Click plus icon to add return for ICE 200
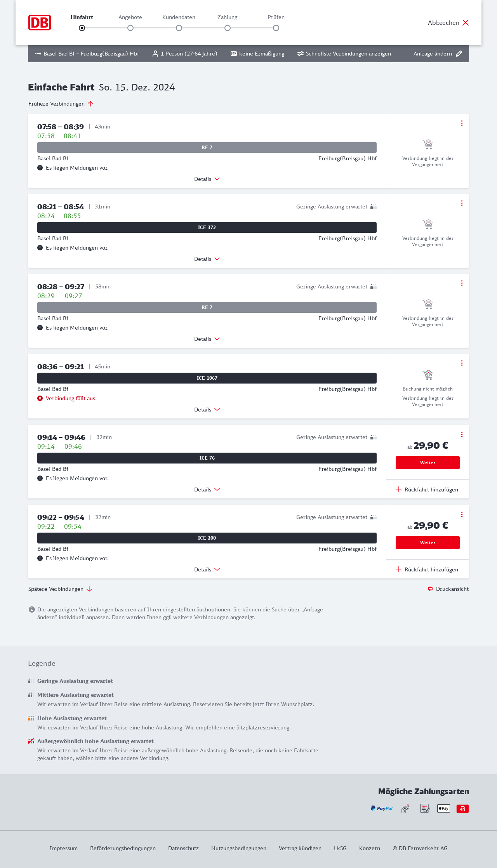The image size is (497, 868). (x=399, y=569)
